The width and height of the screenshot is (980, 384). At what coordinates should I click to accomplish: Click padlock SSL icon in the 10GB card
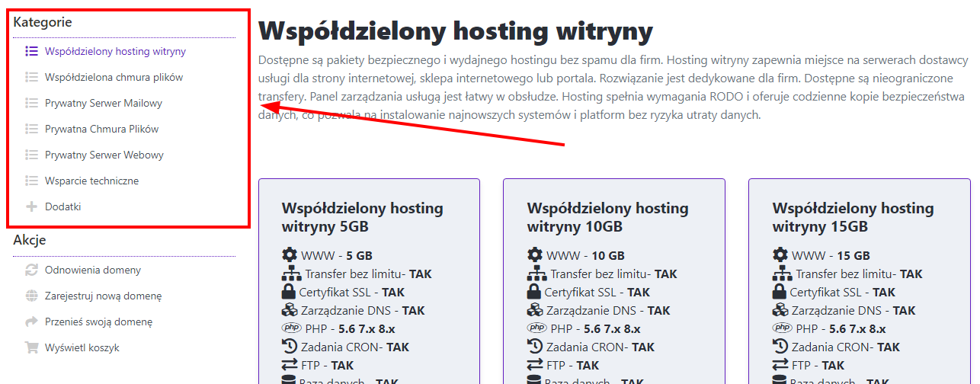click(x=535, y=293)
